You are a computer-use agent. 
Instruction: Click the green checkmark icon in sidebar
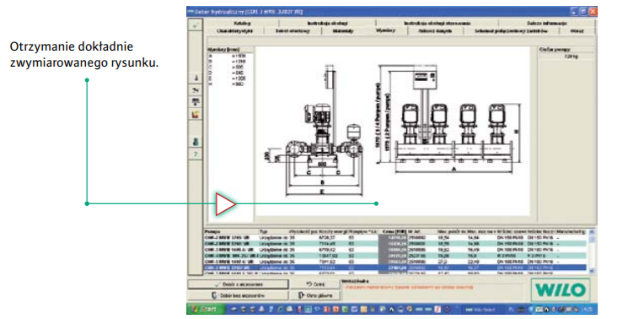point(195,25)
